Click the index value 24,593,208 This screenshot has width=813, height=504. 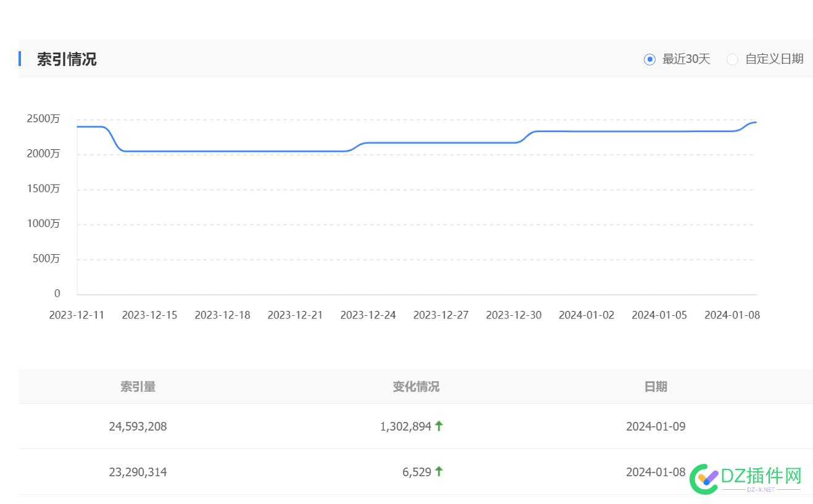coord(138,426)
